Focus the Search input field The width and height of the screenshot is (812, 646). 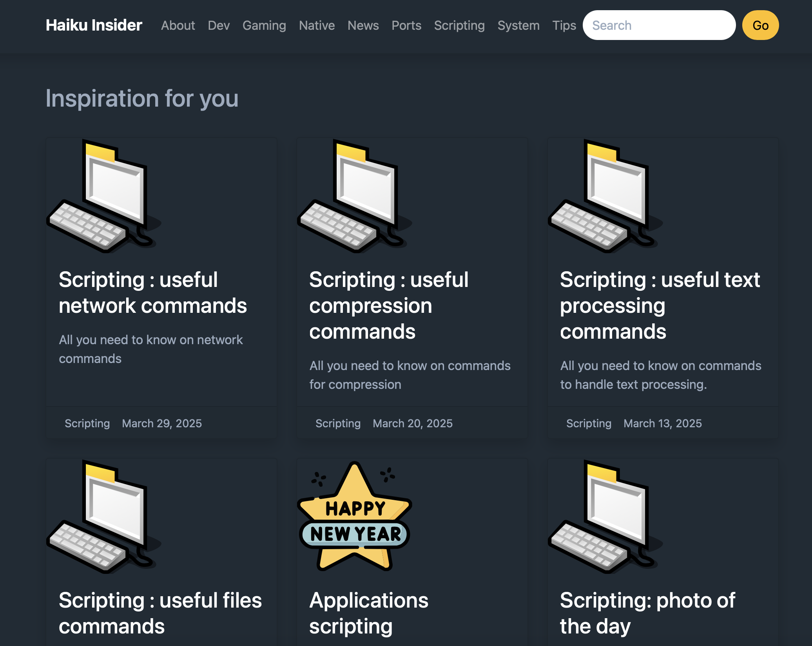pos(659,25)
